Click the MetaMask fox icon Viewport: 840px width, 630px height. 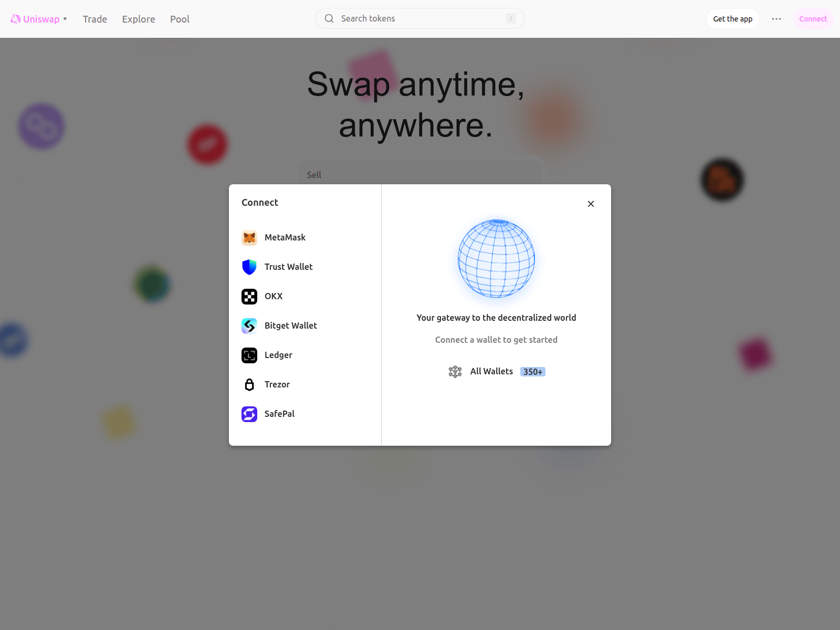[249, 238]
